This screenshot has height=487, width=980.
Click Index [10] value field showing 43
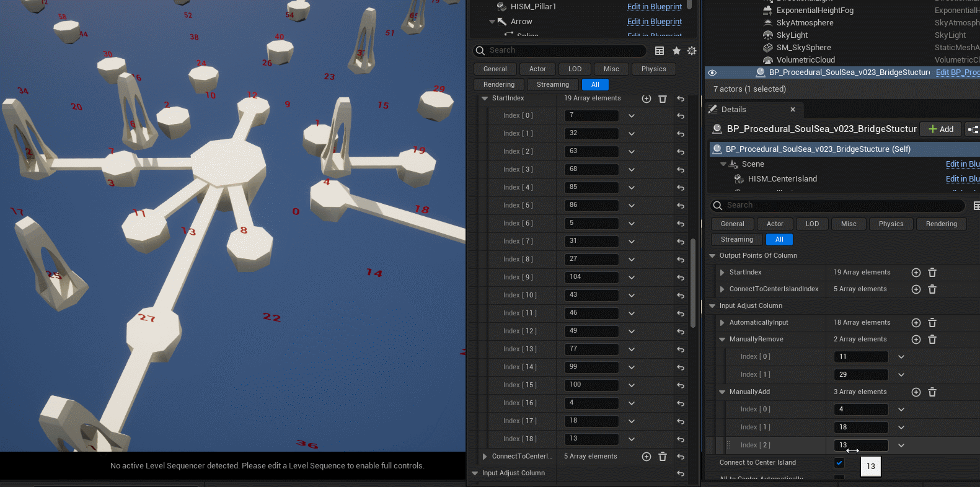tap(592, 296)
